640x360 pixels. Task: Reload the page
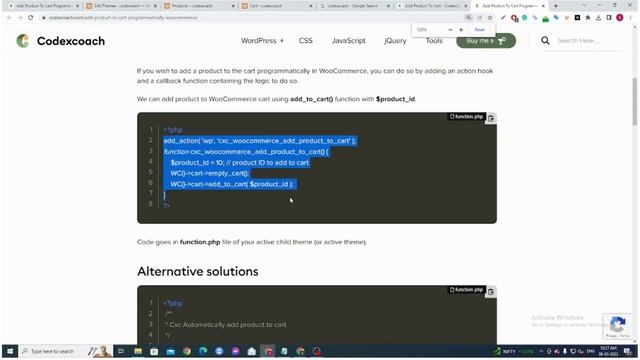(31, 18)
